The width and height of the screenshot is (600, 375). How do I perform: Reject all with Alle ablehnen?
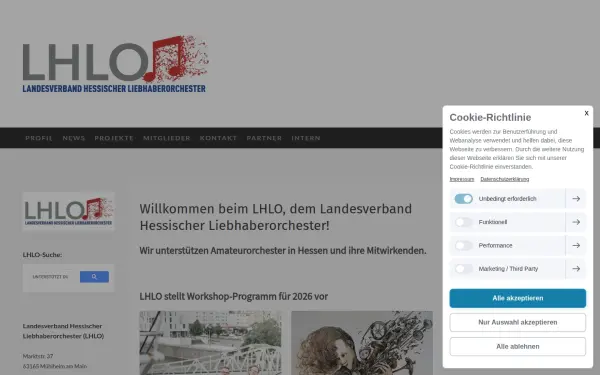coord(517,346)
